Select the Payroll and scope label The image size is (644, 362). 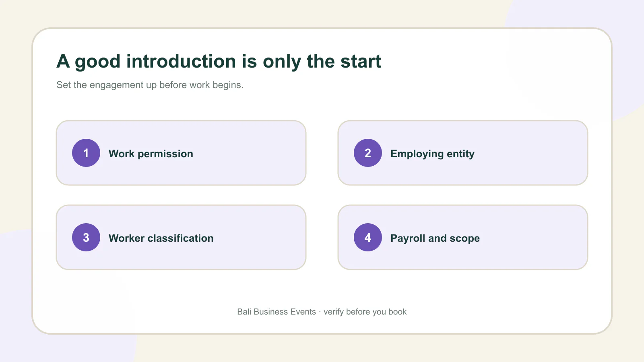(435, 238)
